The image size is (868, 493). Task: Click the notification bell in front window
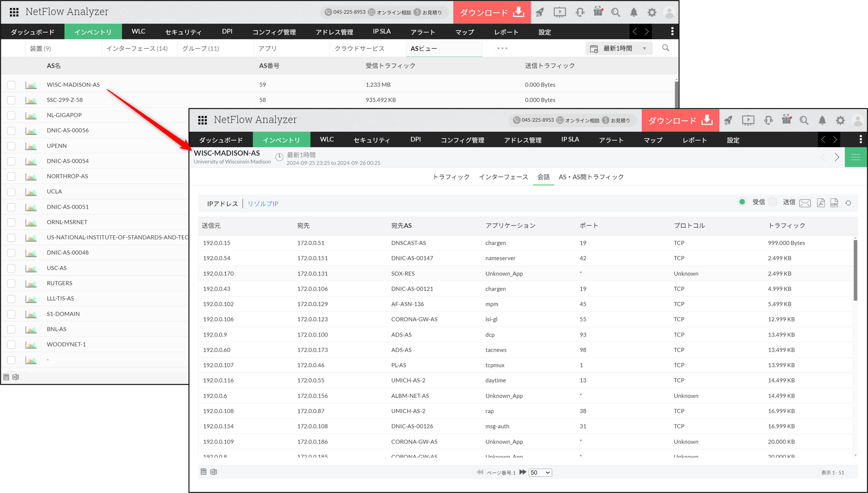(822, 120)
